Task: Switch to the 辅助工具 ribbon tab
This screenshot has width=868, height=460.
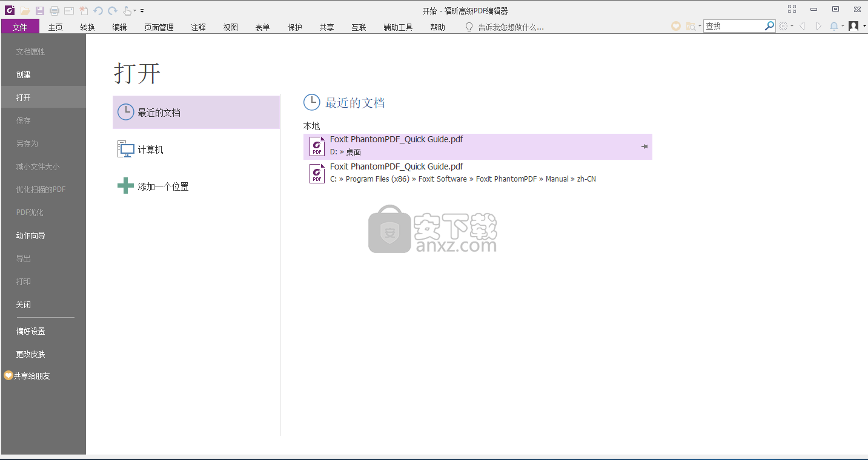Action: [x=398, y=27]
